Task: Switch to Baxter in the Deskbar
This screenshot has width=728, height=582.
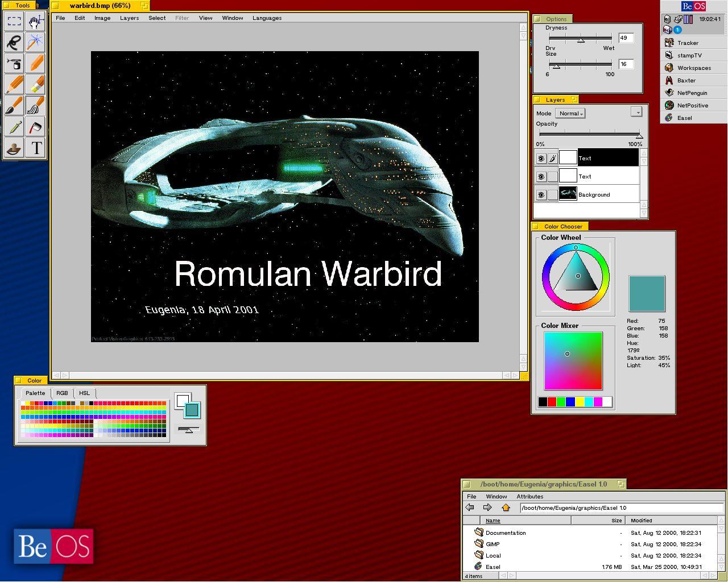Action: point(694,80)
